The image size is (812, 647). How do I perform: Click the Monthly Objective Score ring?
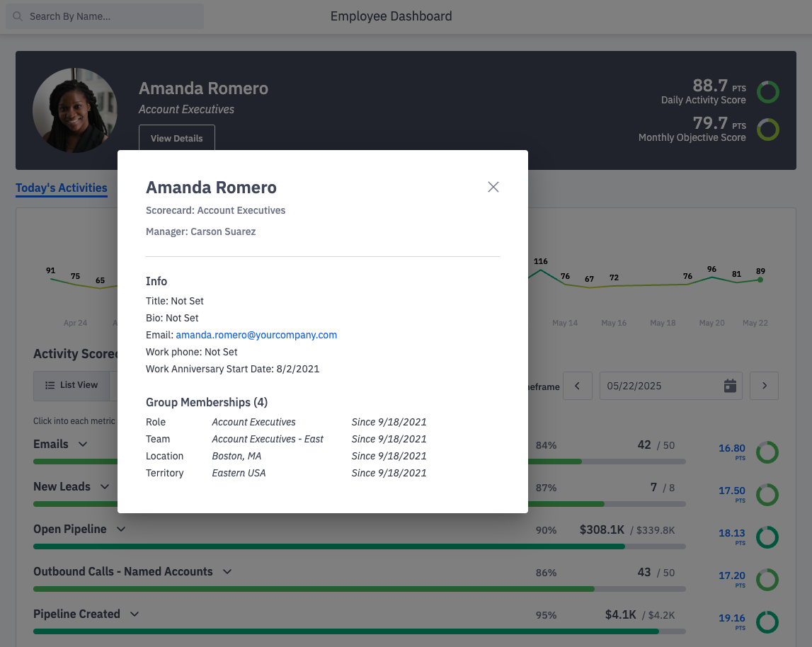click(767, 130)
